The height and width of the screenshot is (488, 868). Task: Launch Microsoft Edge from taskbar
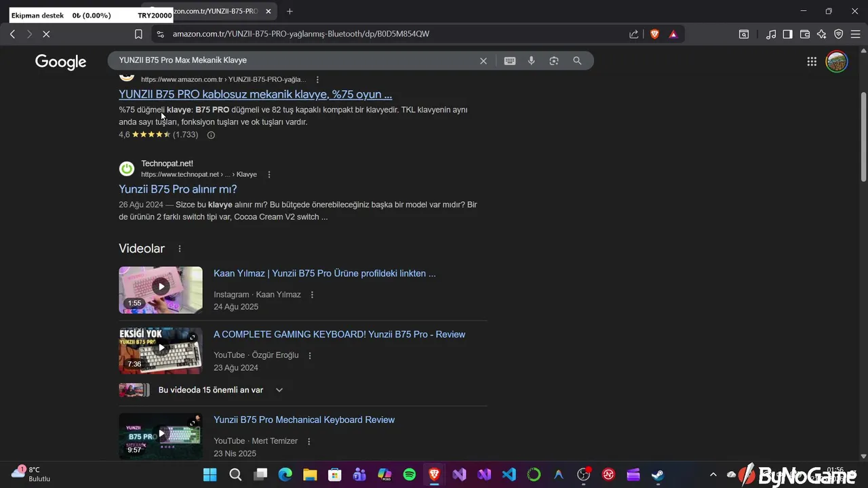(x=285, y=474)
